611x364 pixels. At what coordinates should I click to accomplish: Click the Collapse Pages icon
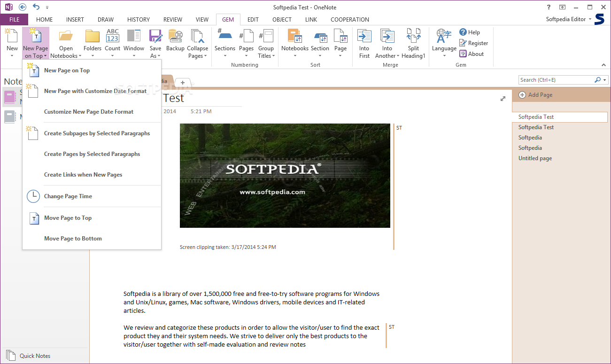click(x=197, y=37)
